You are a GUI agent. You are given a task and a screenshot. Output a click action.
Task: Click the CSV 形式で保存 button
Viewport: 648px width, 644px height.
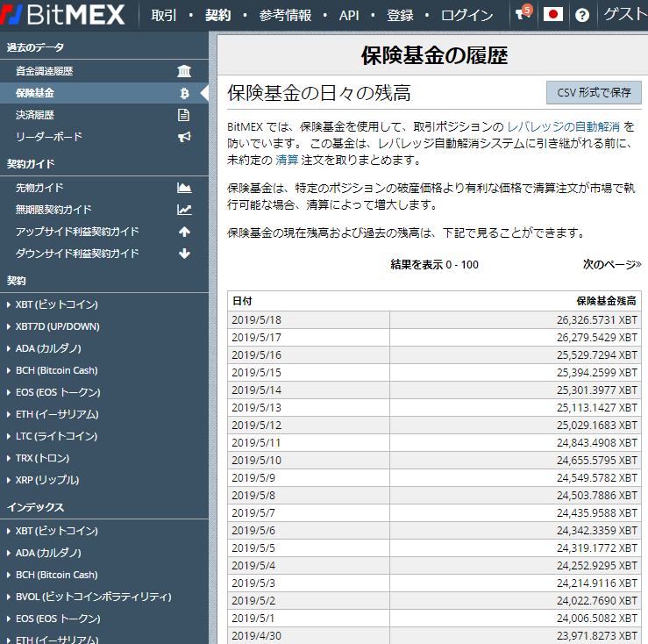(x=594, y=93)
